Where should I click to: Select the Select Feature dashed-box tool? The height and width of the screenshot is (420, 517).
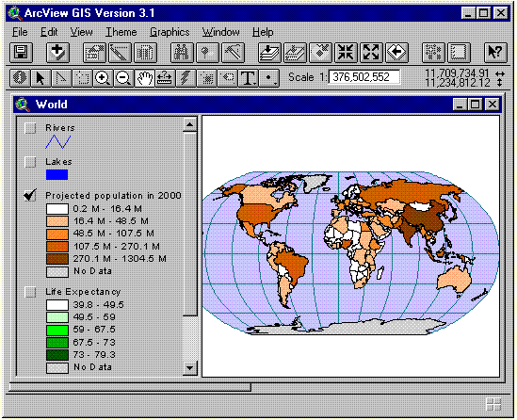click(82, 78)
